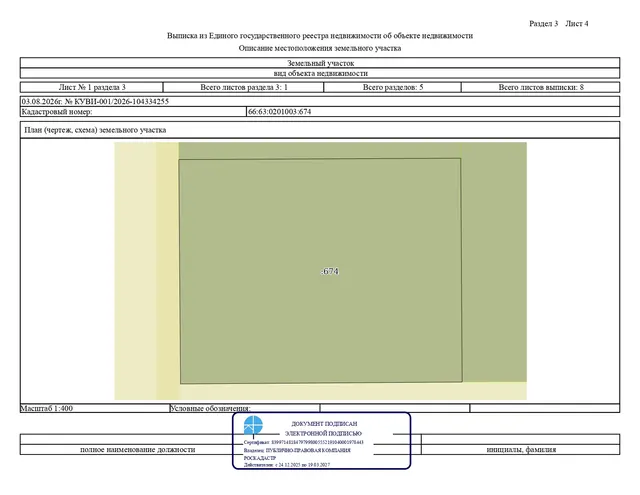Click 'Описание местоположения земельного участка' subtitle
Image resolution: width=640 pixels, height=495 pixels.
(x=320, y=48)
